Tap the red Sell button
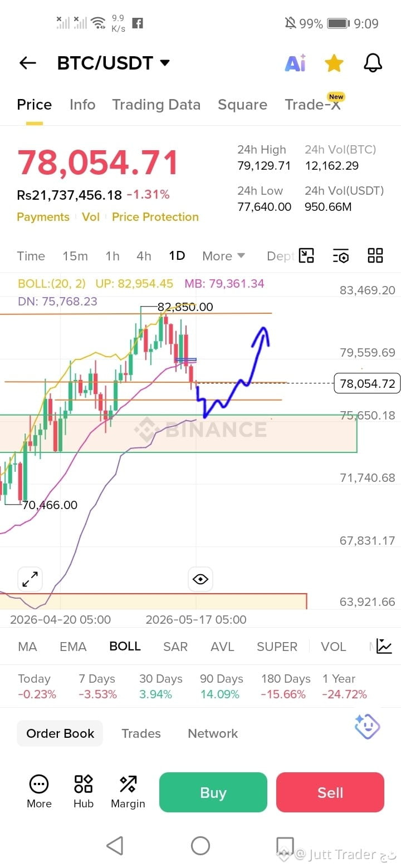Screen dimensions: 401x868 [330, 792]
